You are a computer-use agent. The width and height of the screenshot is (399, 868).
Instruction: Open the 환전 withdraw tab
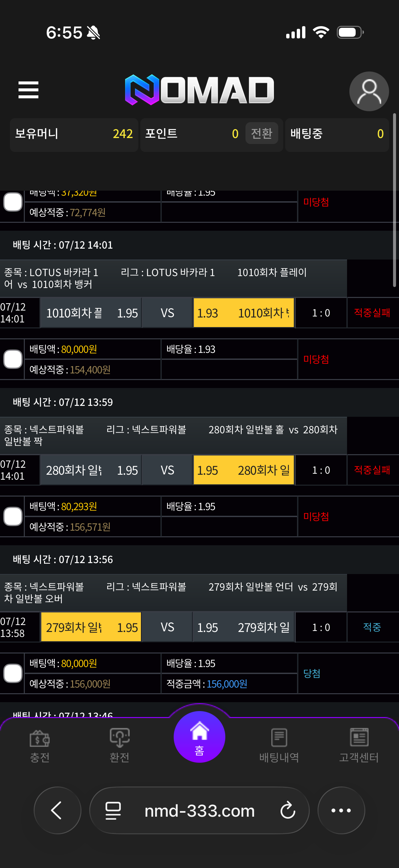[119, 746]
